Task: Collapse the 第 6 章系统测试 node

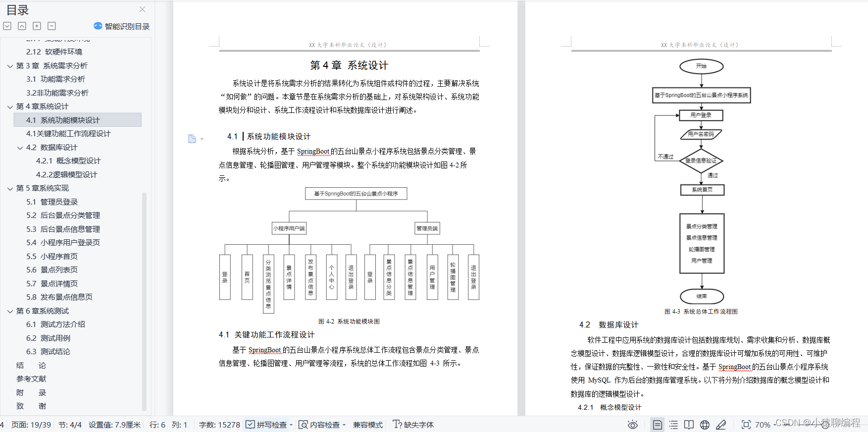Action: pyautogui.click(x=10, y=311)
